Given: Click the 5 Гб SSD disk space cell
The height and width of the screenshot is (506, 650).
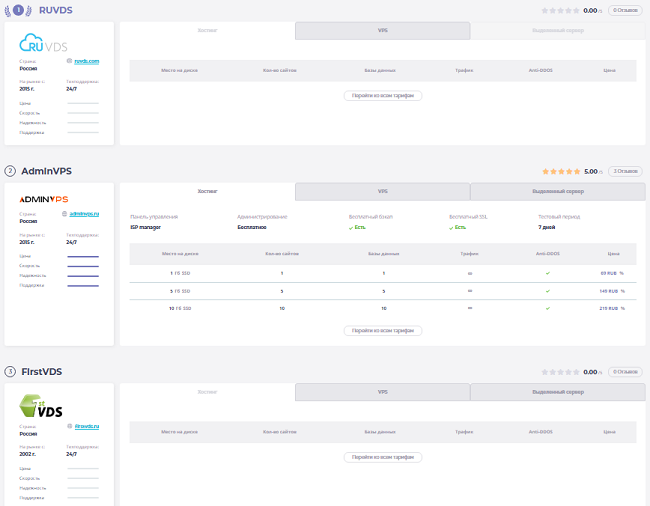Looking at the screenshot, I should click(x=180, y=291).
